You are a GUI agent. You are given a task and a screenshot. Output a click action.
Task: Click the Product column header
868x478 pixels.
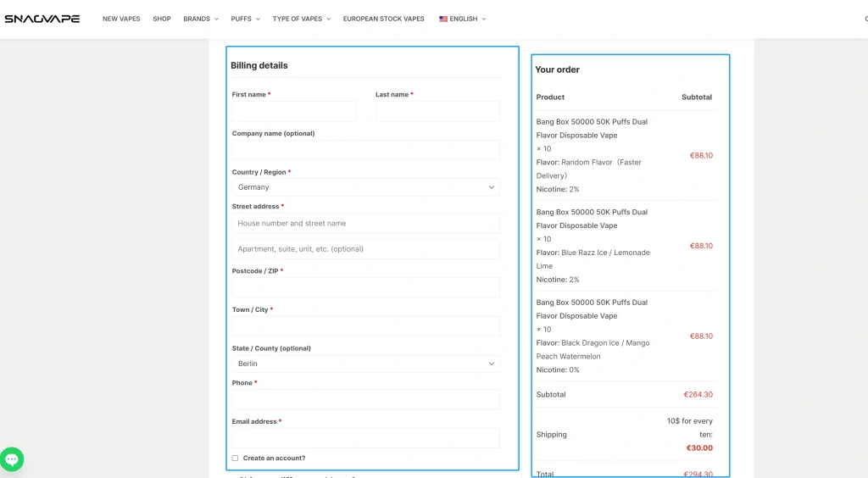pyautogui.click(x=550, y=97)
